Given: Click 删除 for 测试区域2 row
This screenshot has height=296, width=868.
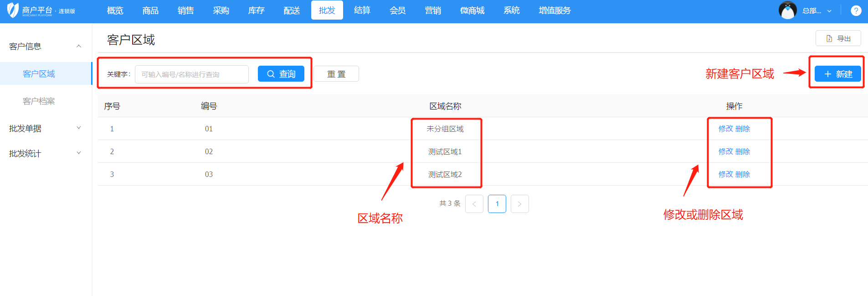Looking at the screenshot, I should tap(743, 174).
